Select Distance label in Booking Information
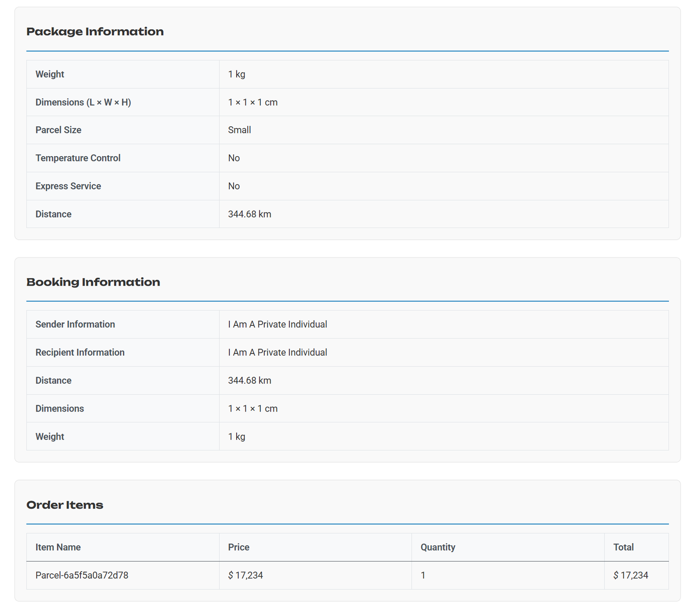Screen dimensions: 700x607 53,380
